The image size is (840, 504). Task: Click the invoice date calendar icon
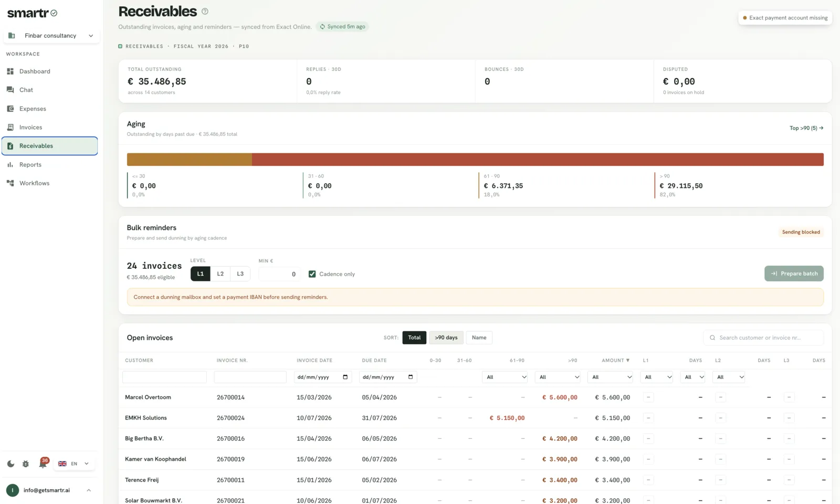pos(345,377)
